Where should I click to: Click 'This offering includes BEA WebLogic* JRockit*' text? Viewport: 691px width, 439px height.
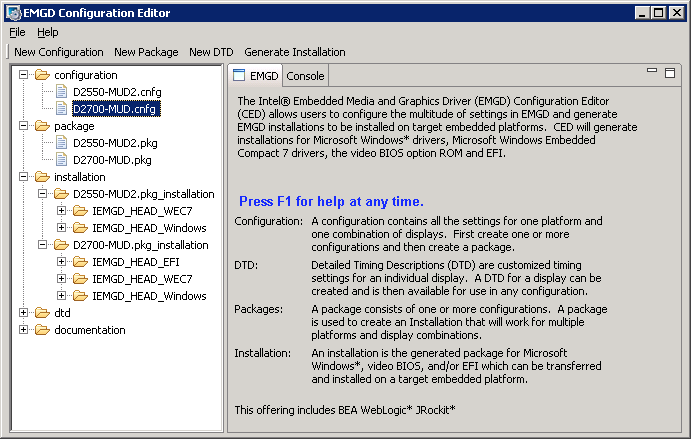[x=345, y=410]
